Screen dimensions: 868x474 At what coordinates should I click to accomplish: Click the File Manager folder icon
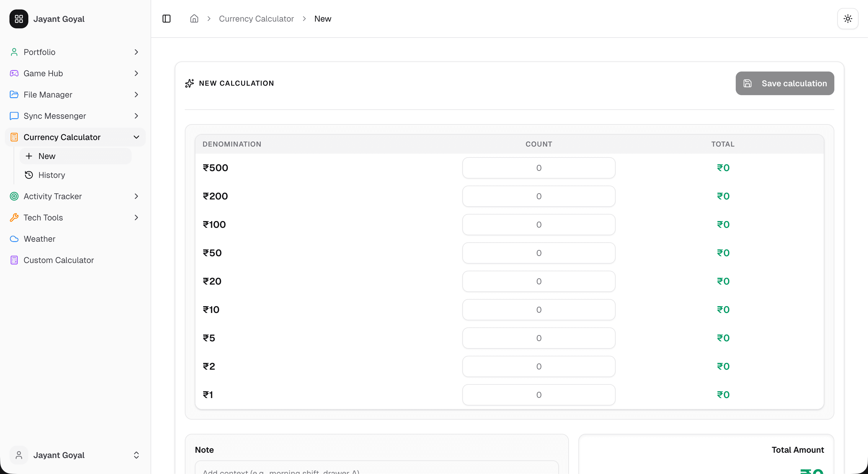pyautogui.click(x=14, y=95)
